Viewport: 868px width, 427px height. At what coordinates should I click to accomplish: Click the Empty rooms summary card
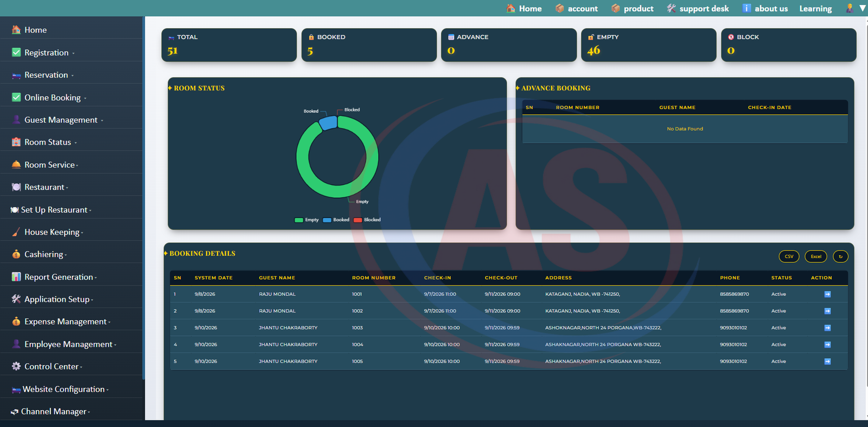coord(648,45)
